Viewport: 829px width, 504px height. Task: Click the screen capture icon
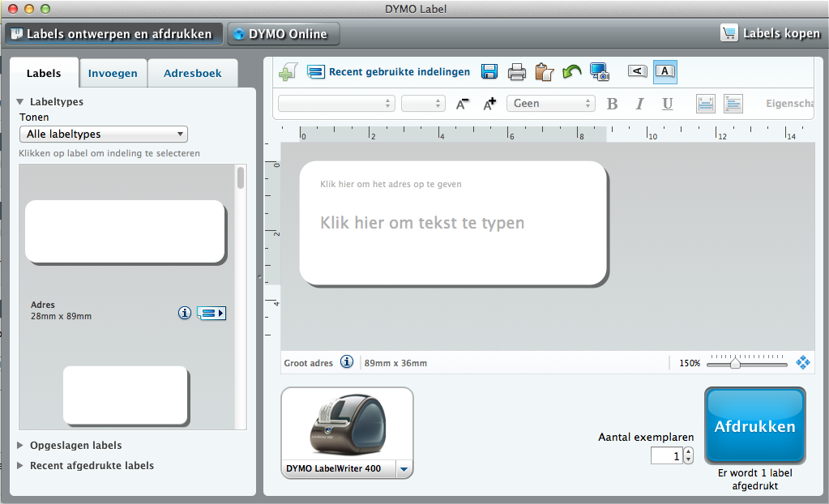[x=600, y=72]
